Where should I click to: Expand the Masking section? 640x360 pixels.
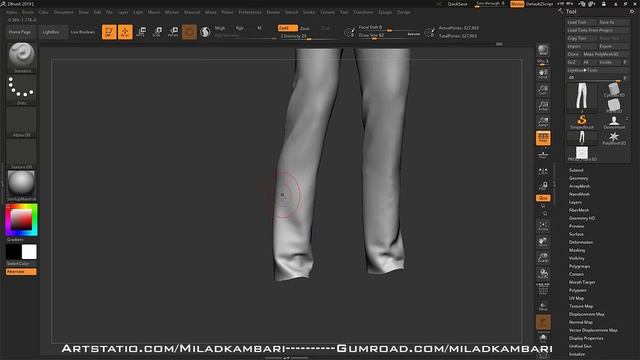click(x=577, y=250)
